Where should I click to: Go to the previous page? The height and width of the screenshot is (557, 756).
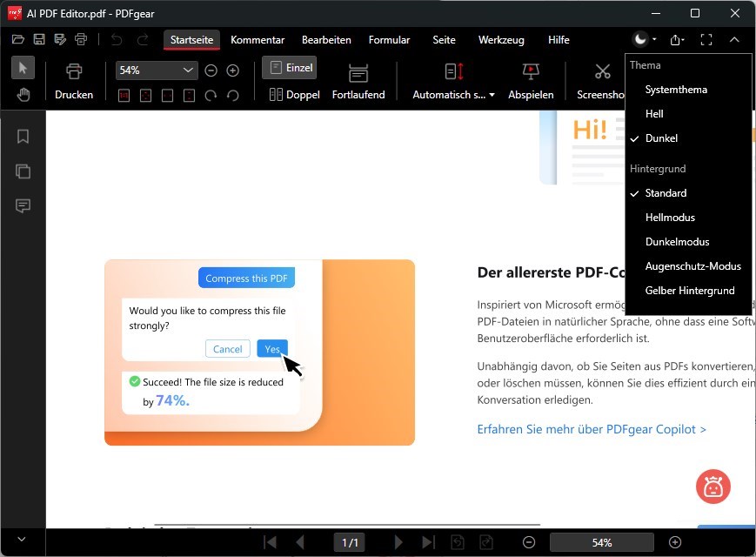point(300,542)
